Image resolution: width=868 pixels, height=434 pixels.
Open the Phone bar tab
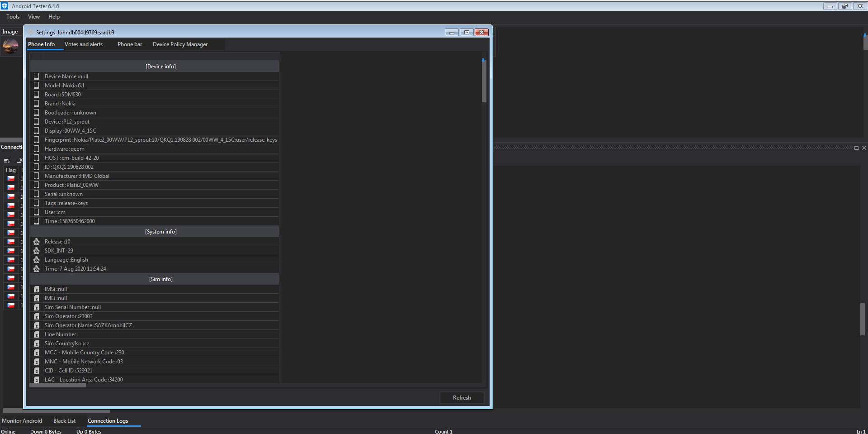[130, 44]
